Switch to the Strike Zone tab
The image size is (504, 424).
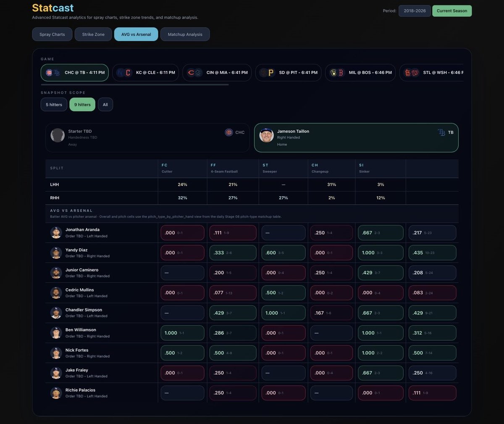coord(93,34)
